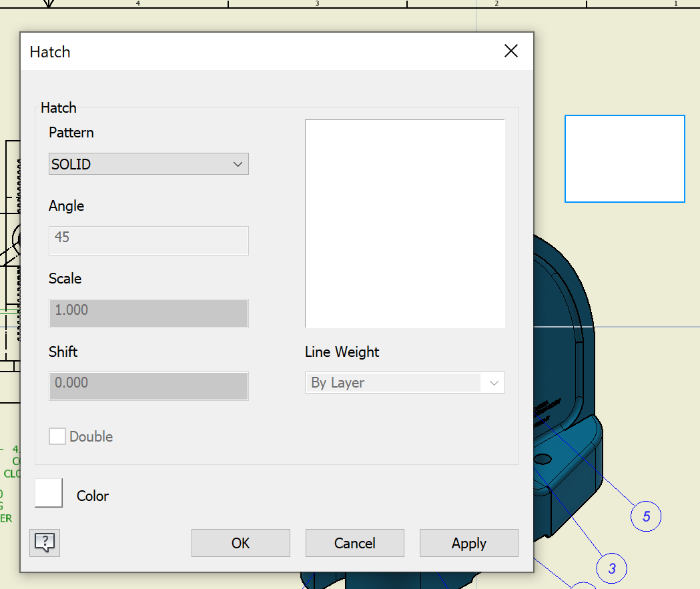The width and height of the screenshot is (700, 589).
Task: Open the Line Weight dropdown
Action: point(404,382)
